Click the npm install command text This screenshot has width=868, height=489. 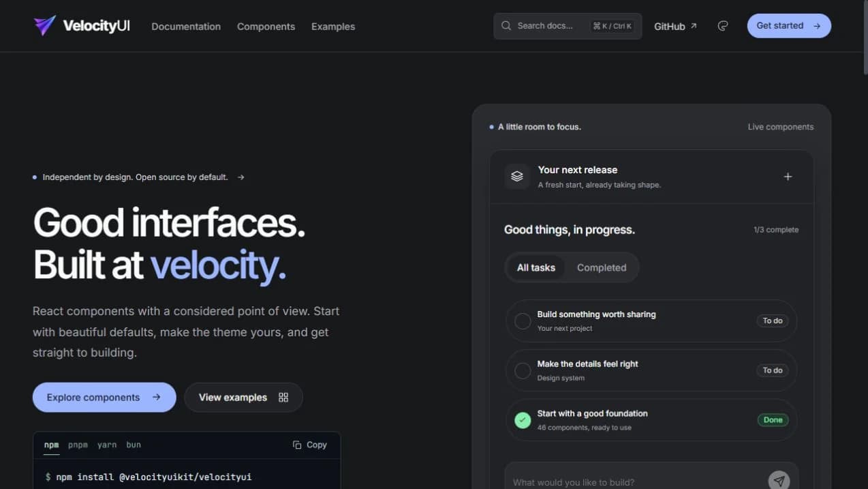153,477
